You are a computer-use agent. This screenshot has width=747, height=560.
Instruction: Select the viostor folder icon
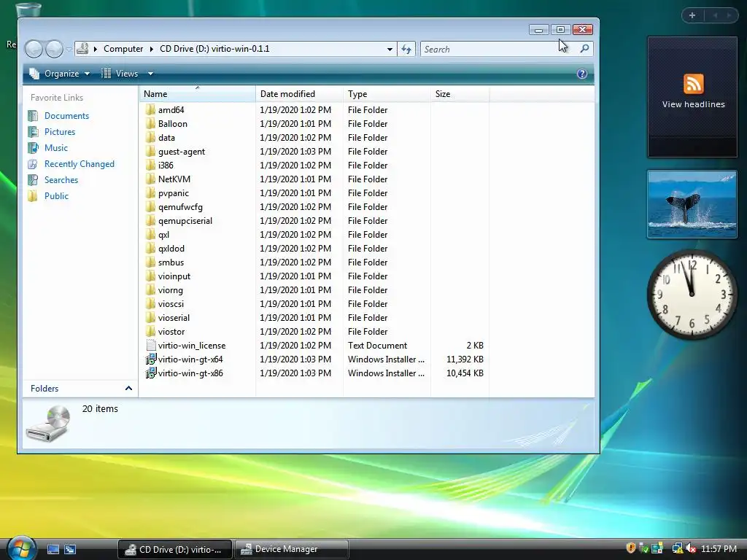coord(150,332)
